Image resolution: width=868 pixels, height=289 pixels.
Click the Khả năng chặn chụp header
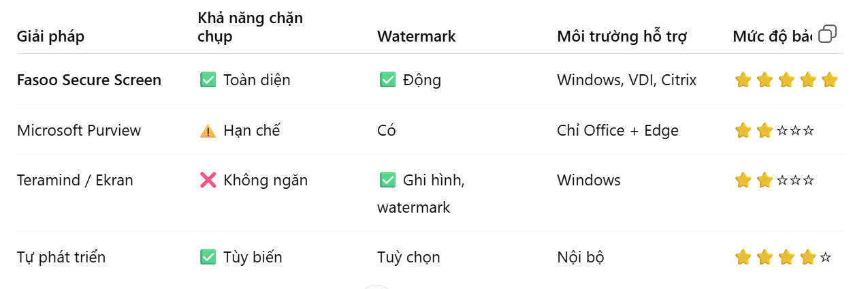click(250, 27)
